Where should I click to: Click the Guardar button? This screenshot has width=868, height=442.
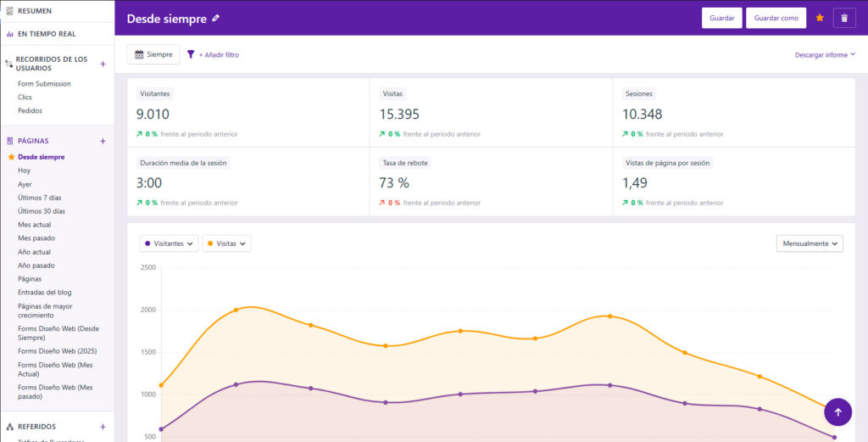click(x=722, y=18)
